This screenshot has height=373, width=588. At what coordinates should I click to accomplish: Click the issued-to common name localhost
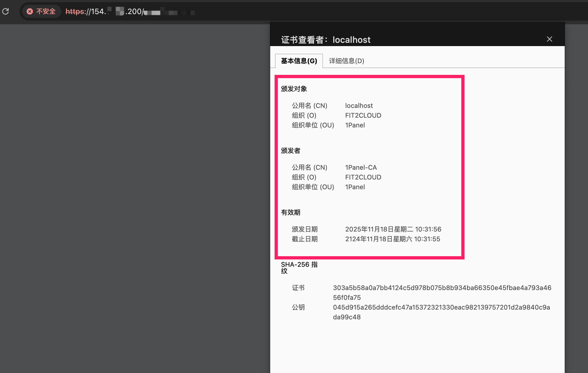tap(359, 106)
